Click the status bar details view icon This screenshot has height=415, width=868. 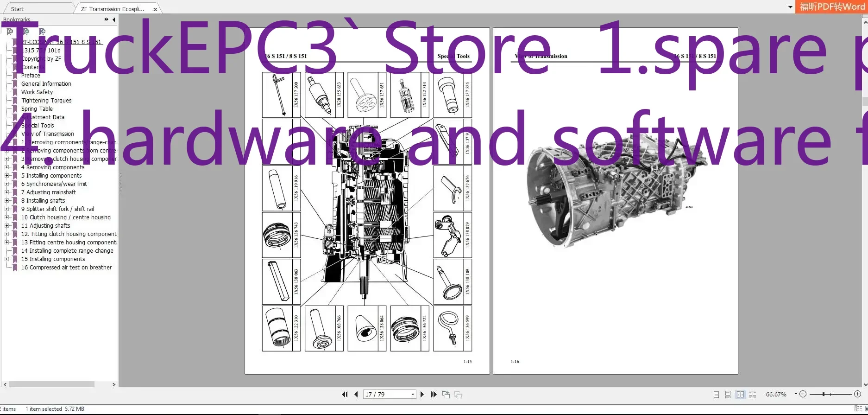tap(858, 409)
